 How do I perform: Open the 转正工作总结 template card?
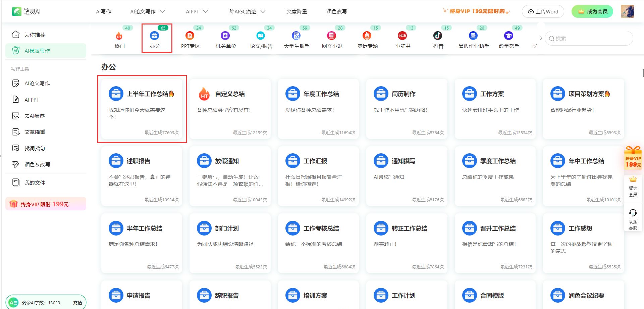point(407,243)
